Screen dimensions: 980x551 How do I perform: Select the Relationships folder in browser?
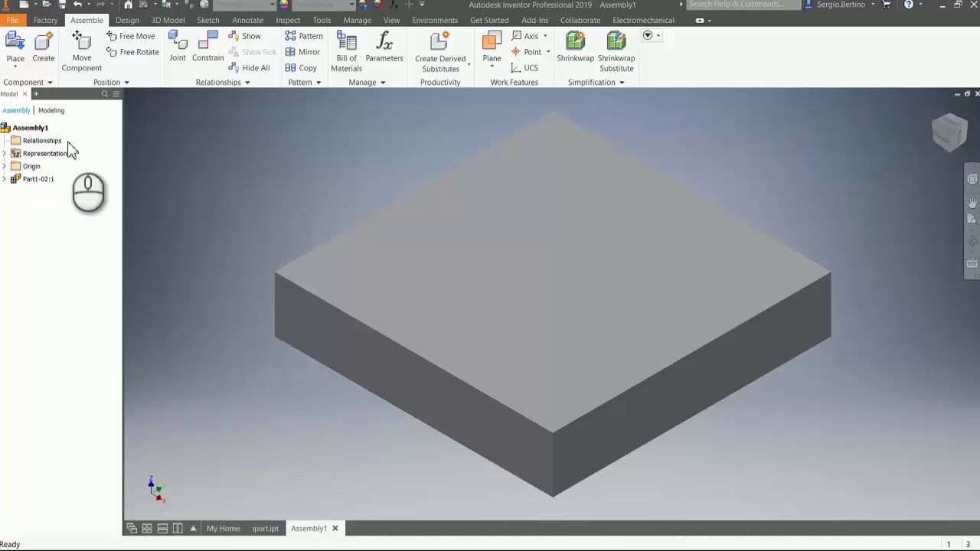[x=42, y=141]
